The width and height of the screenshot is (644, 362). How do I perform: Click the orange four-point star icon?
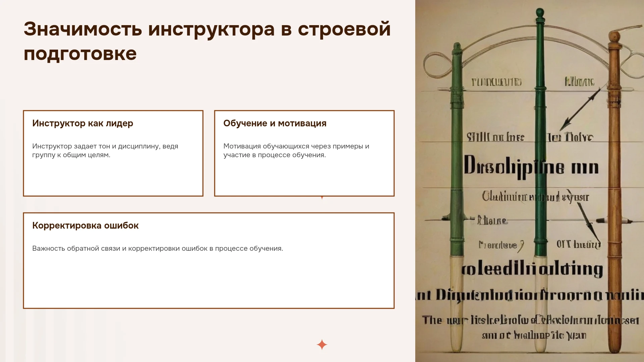[x=322, y=345]
